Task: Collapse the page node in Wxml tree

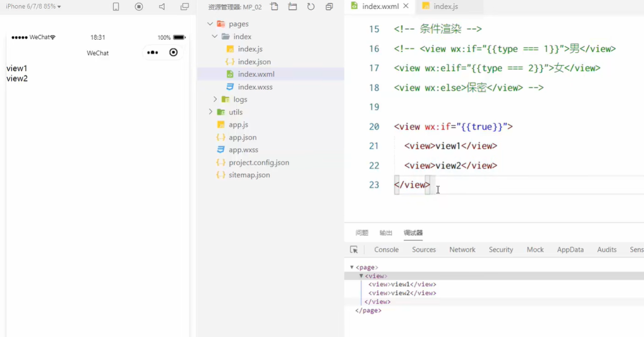Action: (x=351, y=267)
